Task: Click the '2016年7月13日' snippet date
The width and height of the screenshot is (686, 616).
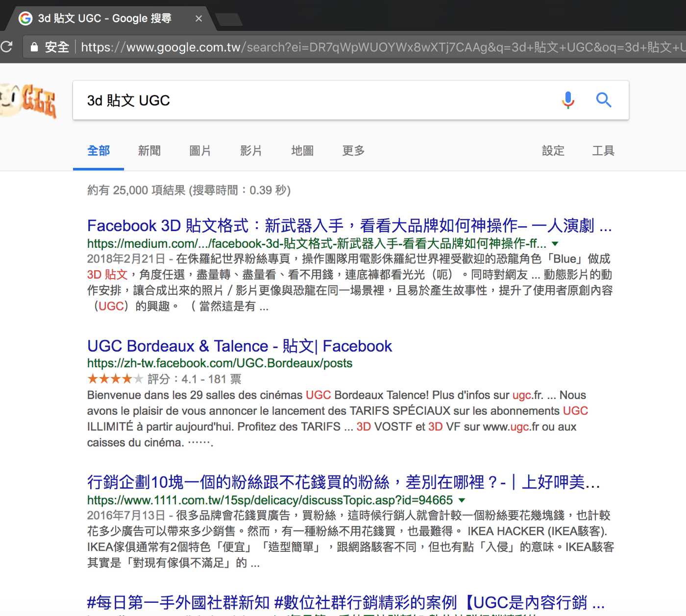Action: (126, 516)
